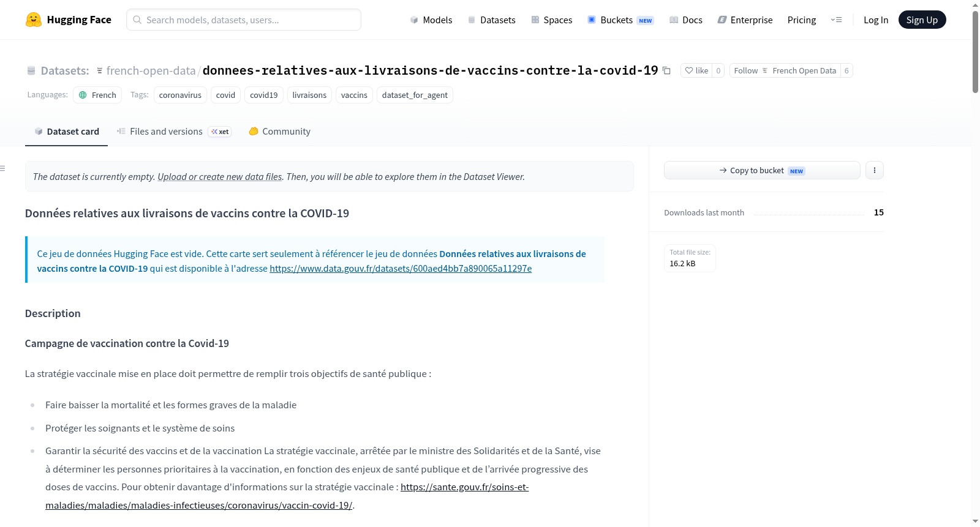
Task: Click the Copy to bucket button
Action: pos(762,170)
